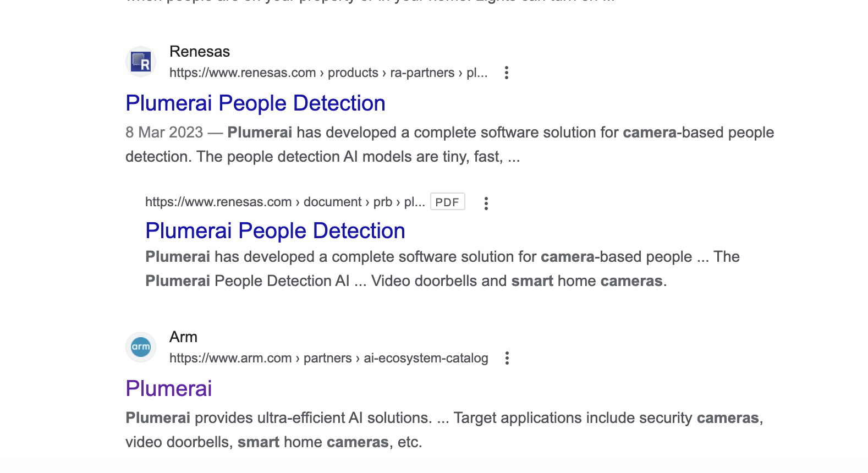Click the Renesas products ra-partners URL
The height and width of the screenshot is (473, 868).
pyautogui.click(x=328, y=73)
